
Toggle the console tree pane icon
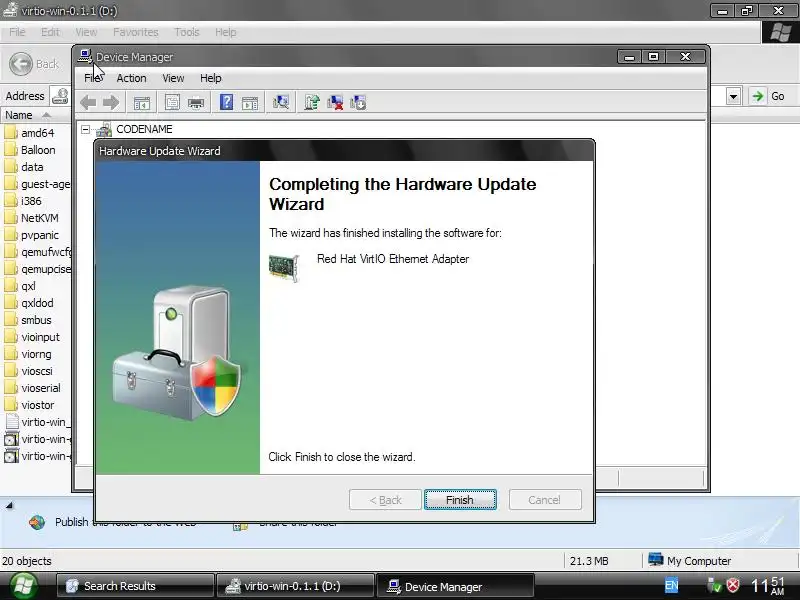(142, 103)
